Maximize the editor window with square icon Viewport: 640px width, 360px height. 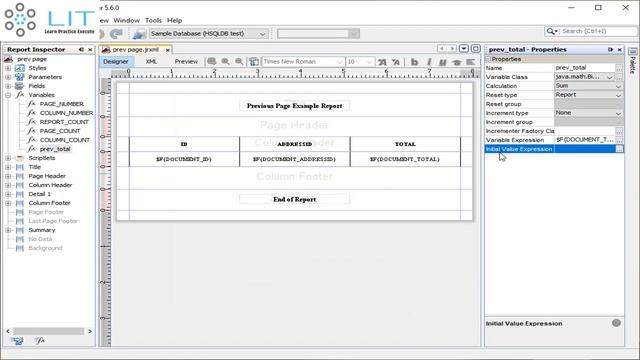[476, 49]
